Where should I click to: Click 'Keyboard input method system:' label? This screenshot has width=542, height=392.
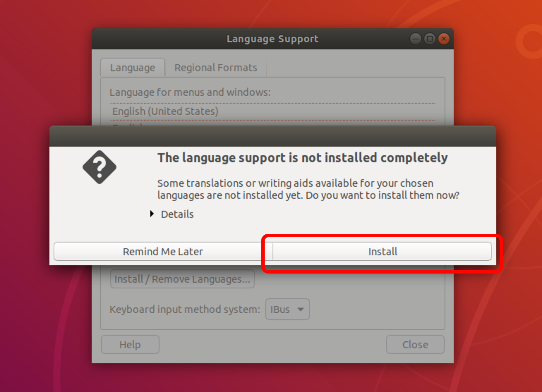coord(185,310)
